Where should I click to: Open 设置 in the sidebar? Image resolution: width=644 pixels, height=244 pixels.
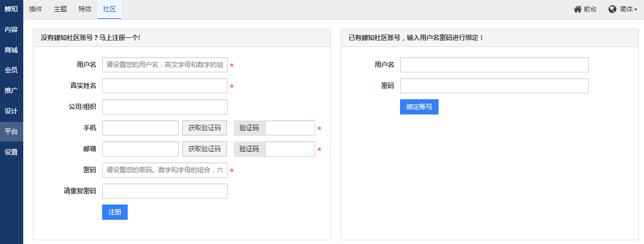pos(11,152)
